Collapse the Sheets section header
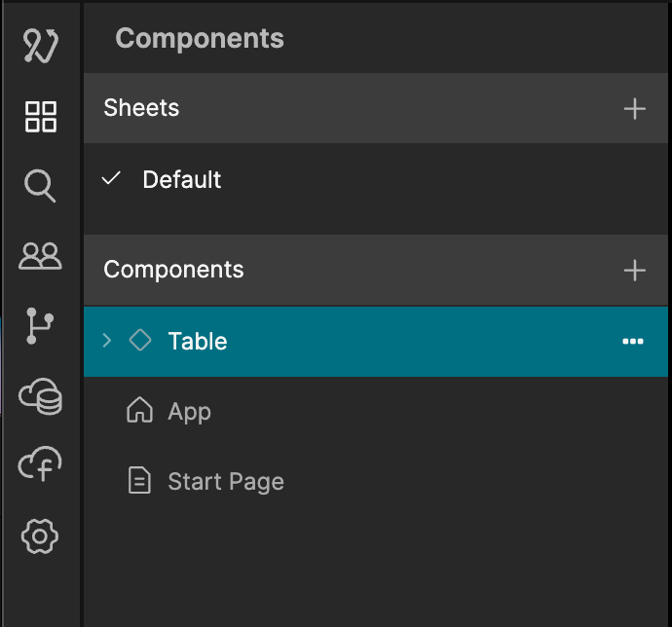The image size is (672, 627). coord(141,108)
